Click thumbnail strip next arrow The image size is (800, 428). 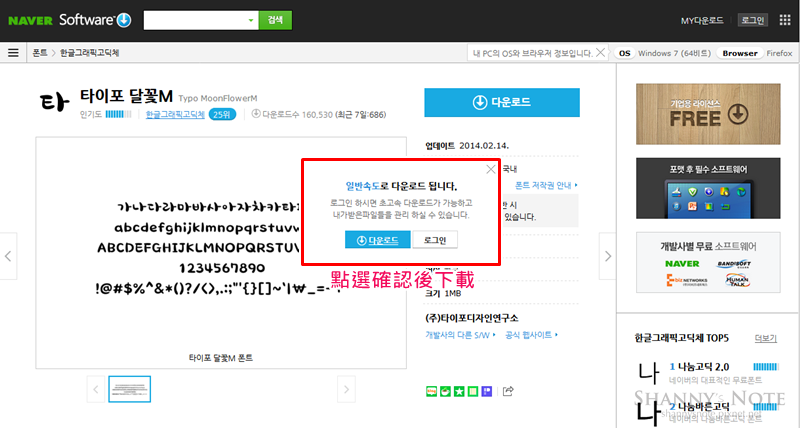point(346,389)
